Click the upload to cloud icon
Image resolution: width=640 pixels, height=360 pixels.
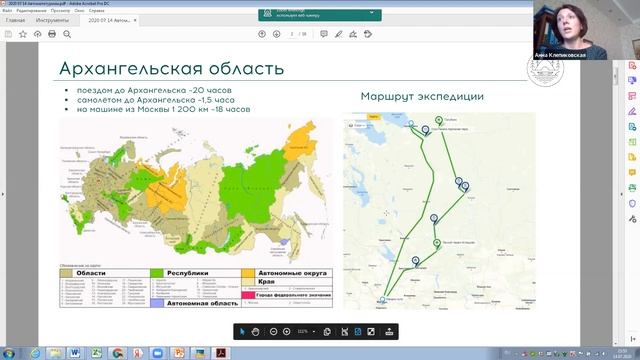pyautogui.click(x=38, y=34)
